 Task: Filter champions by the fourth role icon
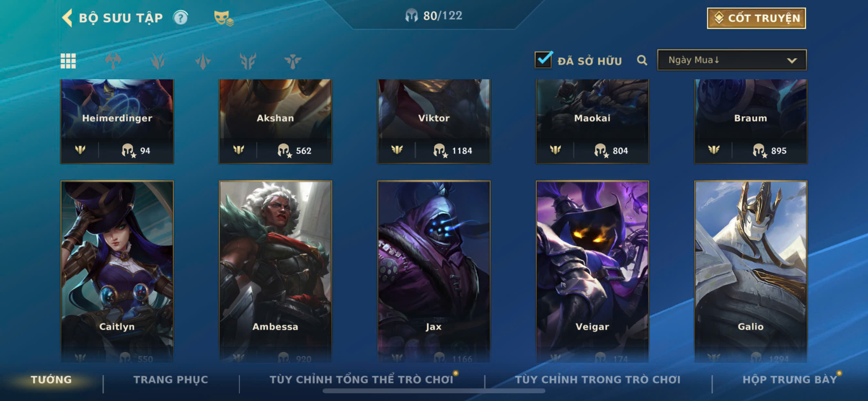point(248,61)
